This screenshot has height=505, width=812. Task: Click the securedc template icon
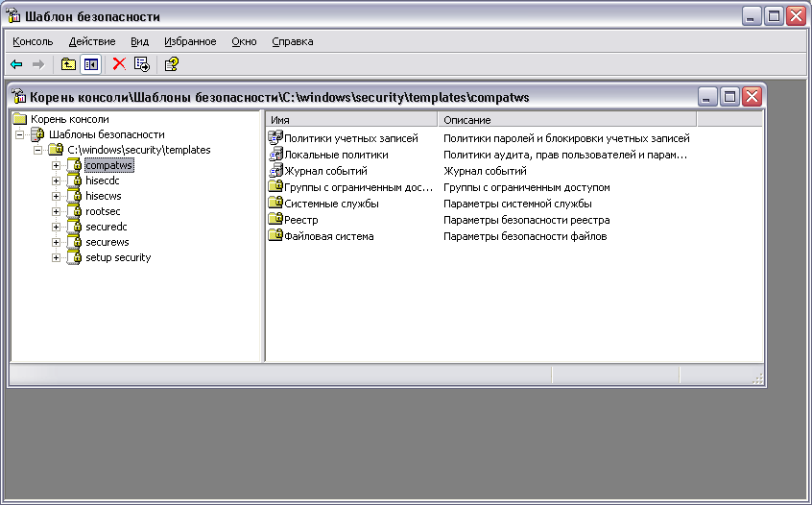(x=75, y=227)
